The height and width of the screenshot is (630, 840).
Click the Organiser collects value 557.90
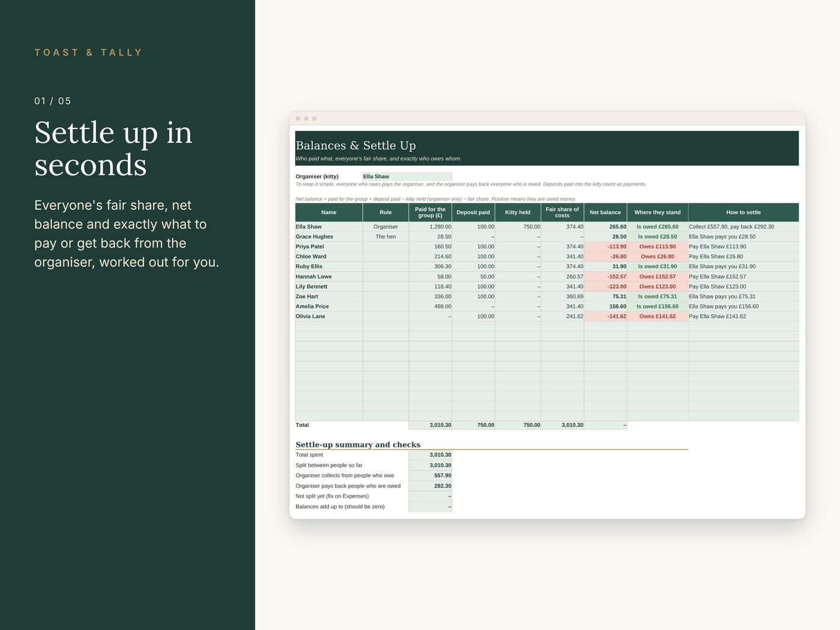430,475
